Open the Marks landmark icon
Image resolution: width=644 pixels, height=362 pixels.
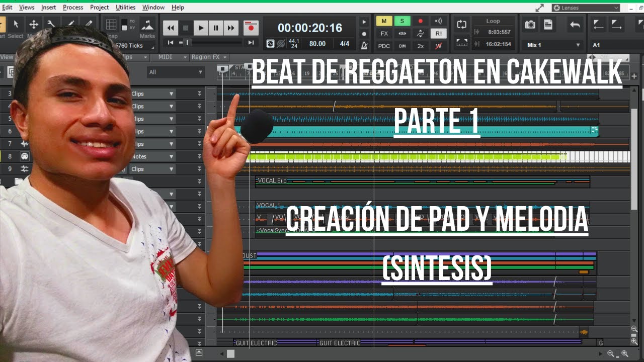tap(147, 25)
